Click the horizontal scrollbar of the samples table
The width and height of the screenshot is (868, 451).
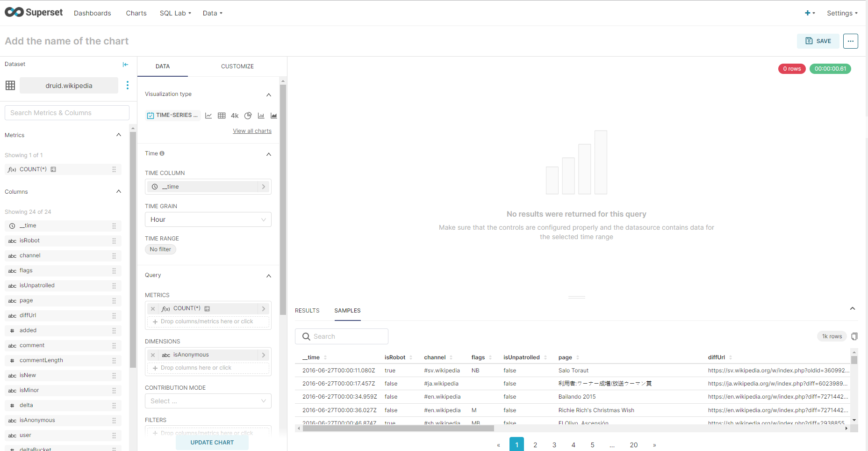click(x=398, y=428)
